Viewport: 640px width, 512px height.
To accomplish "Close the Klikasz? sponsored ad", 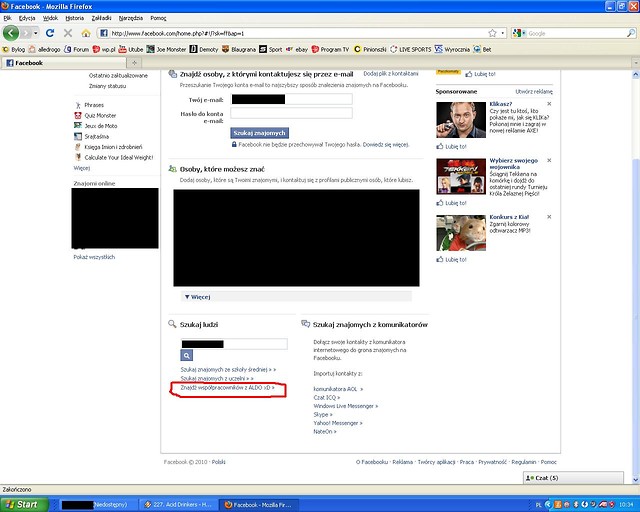I will 549,104.
